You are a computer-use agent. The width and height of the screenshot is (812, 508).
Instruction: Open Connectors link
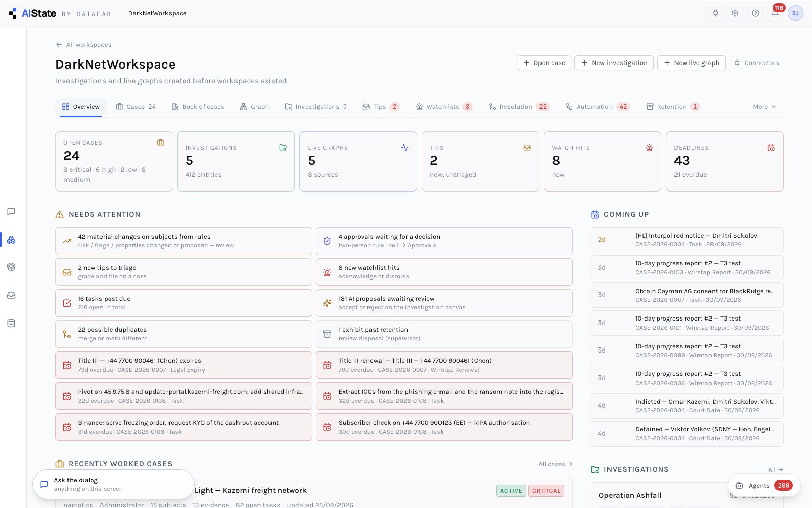[x=756, y=63]
